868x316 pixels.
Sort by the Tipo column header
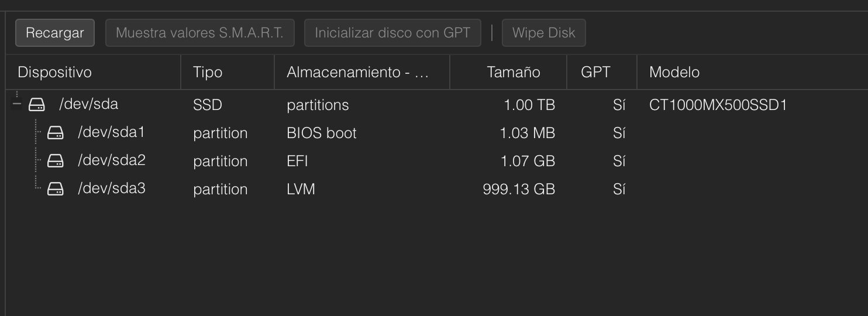coord(208,72)
